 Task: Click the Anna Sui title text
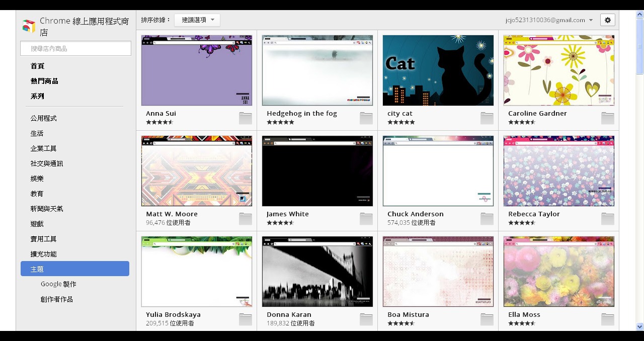(161, 114)
